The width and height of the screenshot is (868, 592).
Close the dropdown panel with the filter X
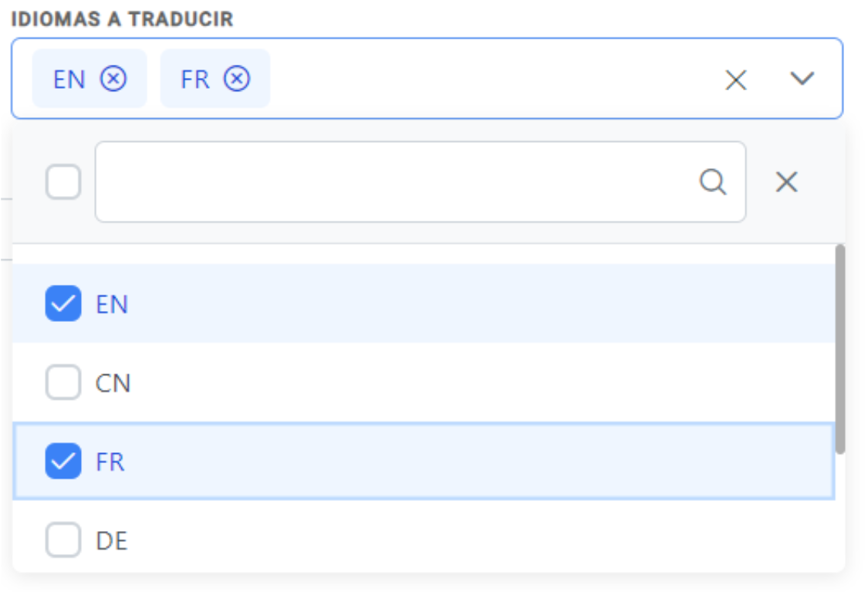pos(787,181)
